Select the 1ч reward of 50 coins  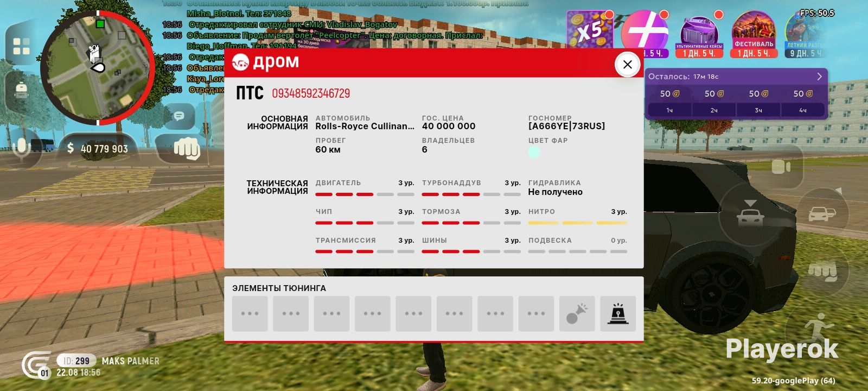(669, 102)
